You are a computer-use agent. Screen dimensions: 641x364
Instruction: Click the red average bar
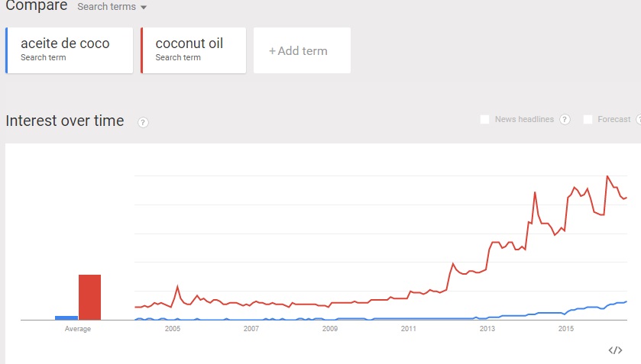89,297
